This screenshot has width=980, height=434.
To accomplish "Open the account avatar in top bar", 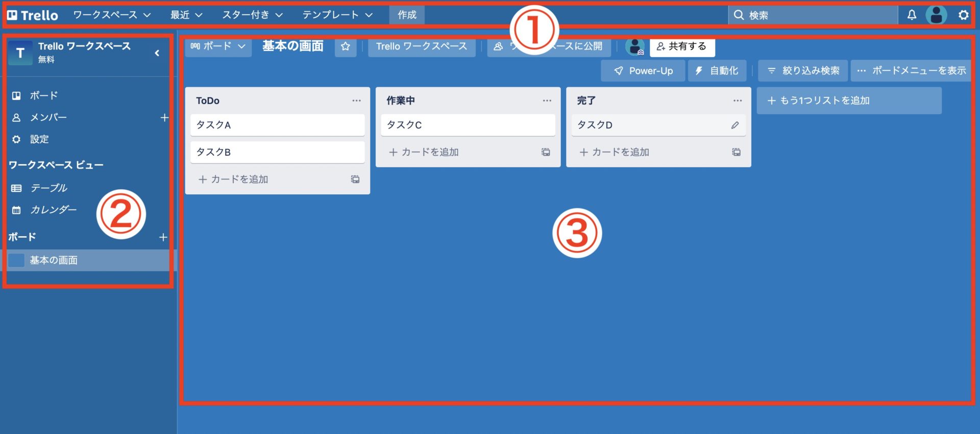I will [937, 15].
